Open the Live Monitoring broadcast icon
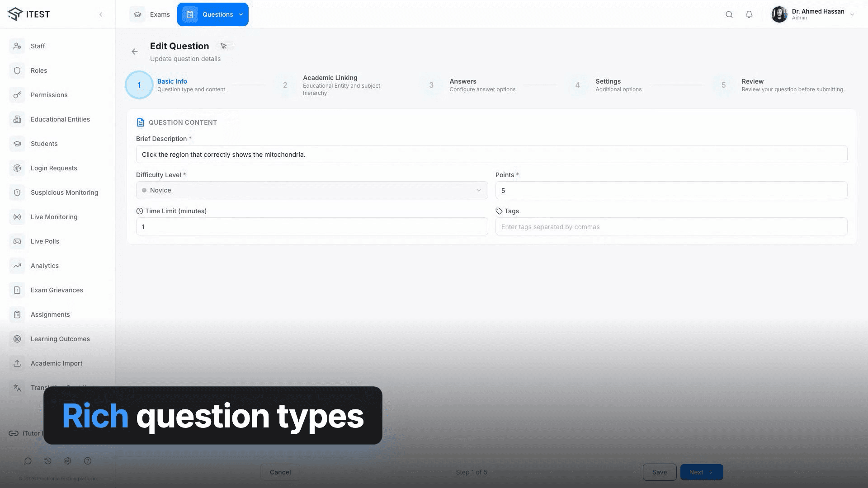The width and height of the screenshot is (868, 488). click(17, 217)
